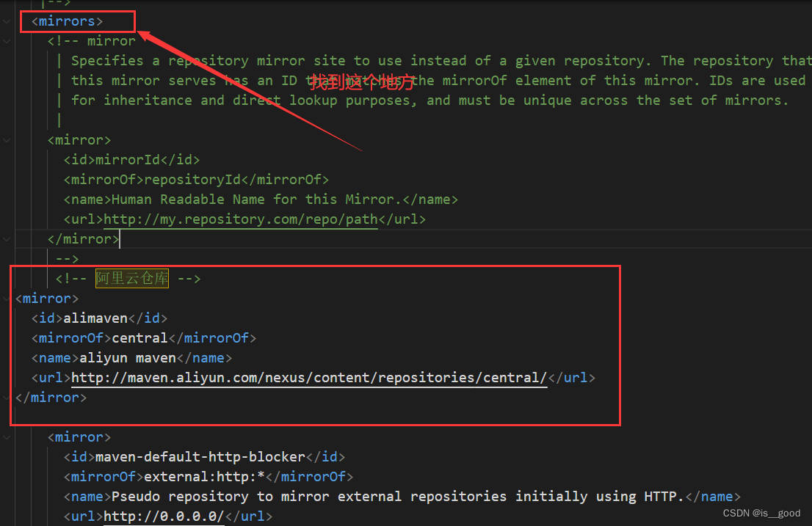Select the <id>mirrorId</id> line
812x526 pixels.
point(131,160)
